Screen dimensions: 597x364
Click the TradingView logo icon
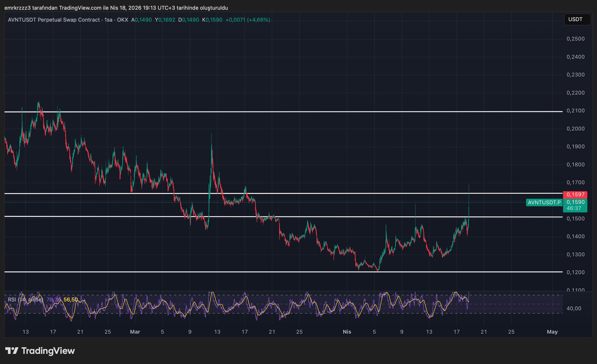12,351
